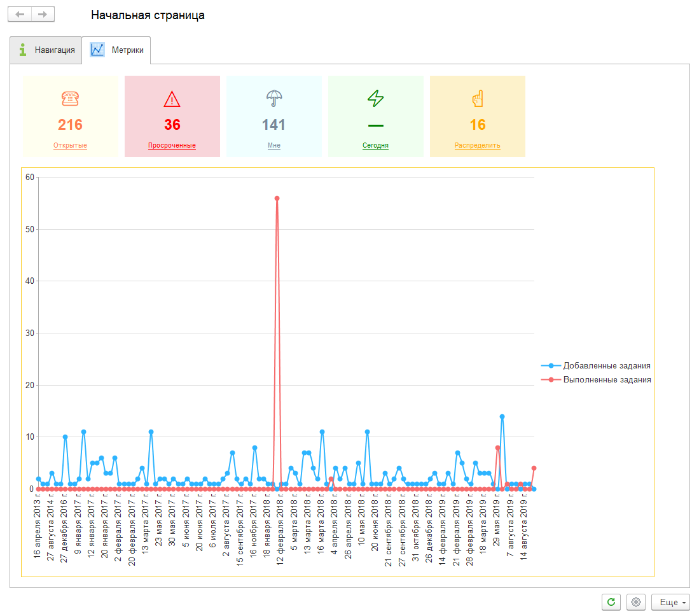Image resolution: width=699 pixels, height=616 pixels.
Task: Follow the Мне link
Action: pos(274,146)
